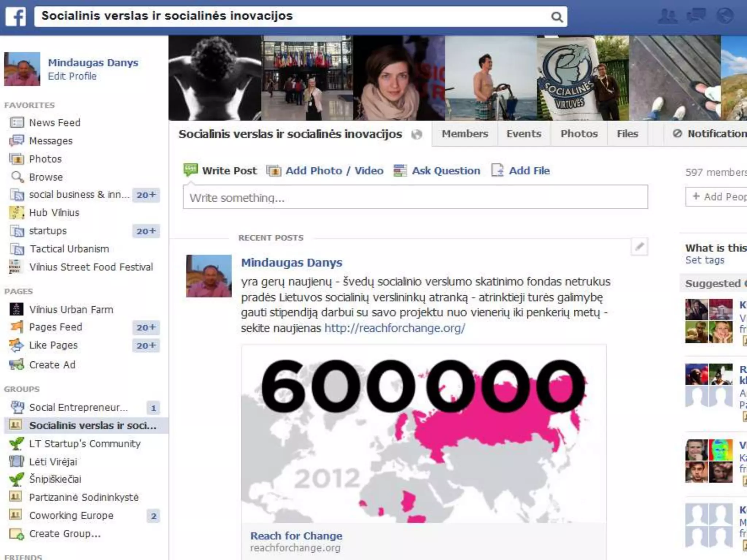The image size is (747, 560).
Task: Open friend requests icon in top bar
Action: 667,16
